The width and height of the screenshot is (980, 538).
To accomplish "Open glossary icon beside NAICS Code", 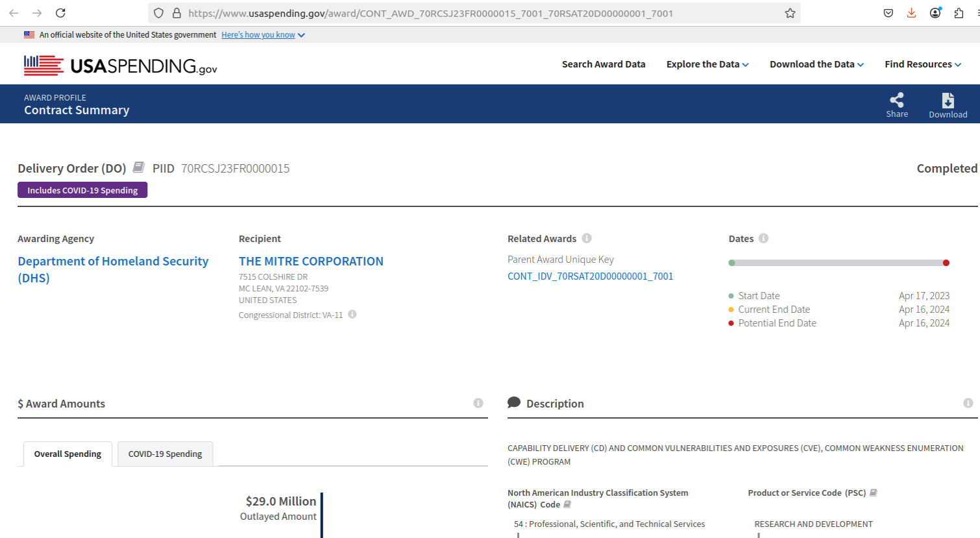I will click(x=567, y=504).
